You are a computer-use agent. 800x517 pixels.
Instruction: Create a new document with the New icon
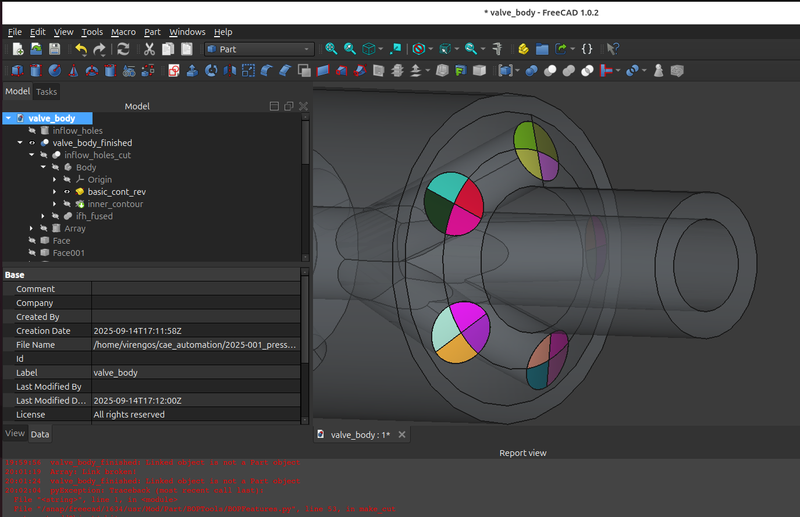[17, 49]
